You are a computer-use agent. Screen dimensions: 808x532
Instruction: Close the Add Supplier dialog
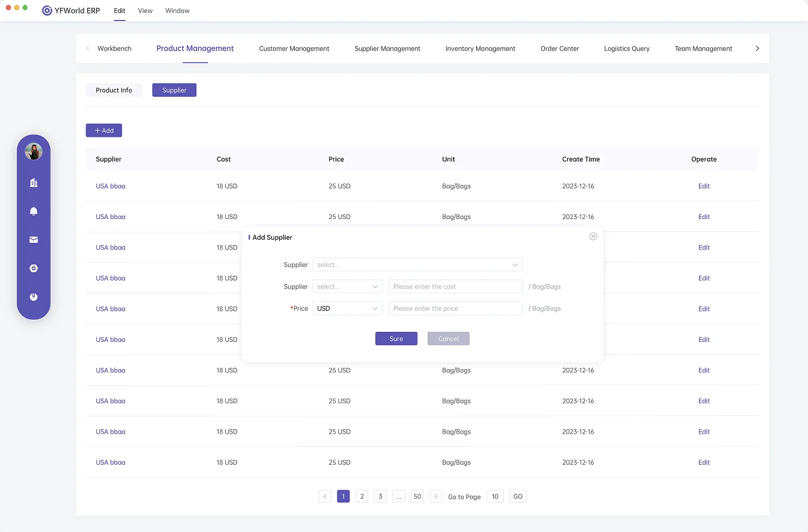[593, 237]
